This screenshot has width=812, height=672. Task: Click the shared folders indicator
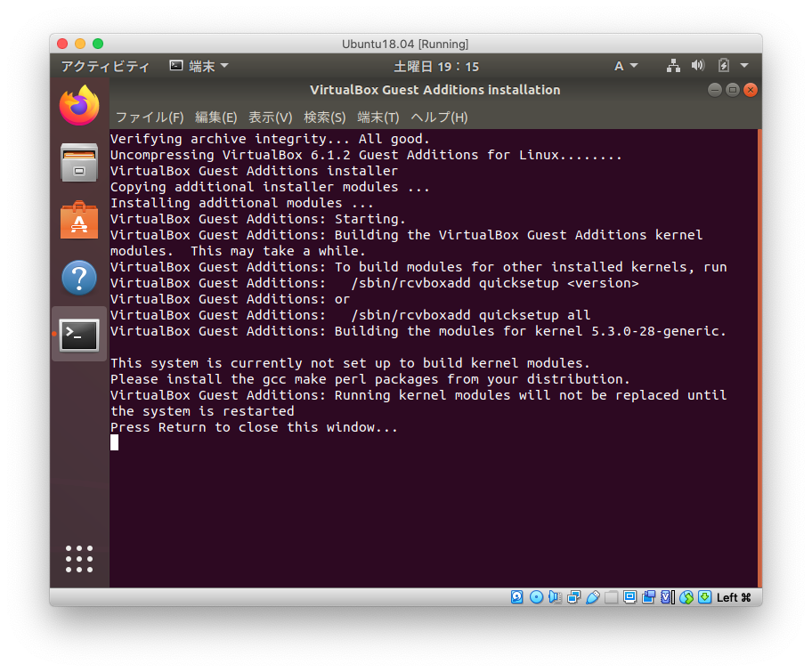[x=612, y=597]
